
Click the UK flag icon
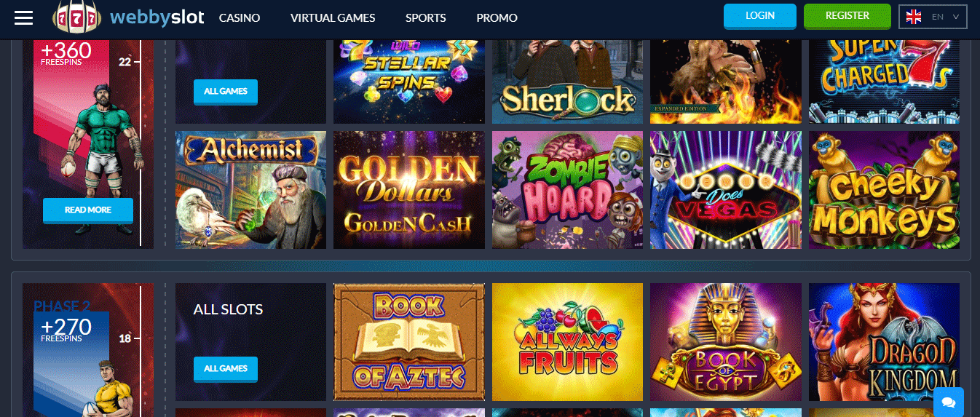914,16
